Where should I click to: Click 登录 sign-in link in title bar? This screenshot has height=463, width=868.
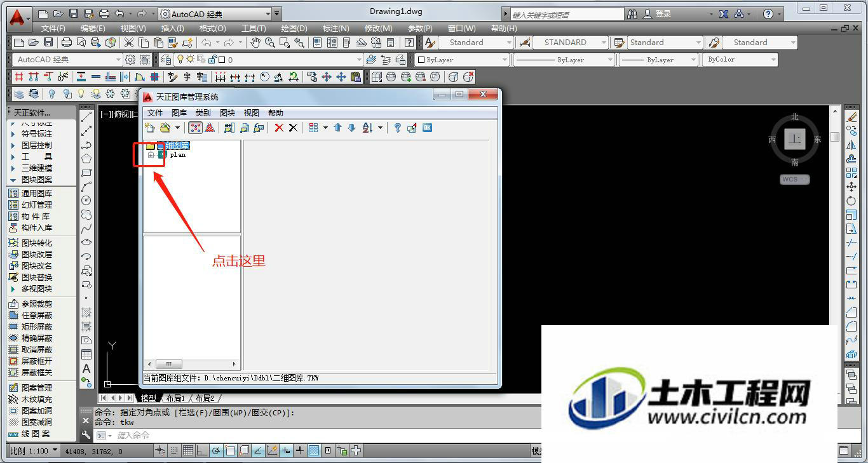tap(663, 13)
